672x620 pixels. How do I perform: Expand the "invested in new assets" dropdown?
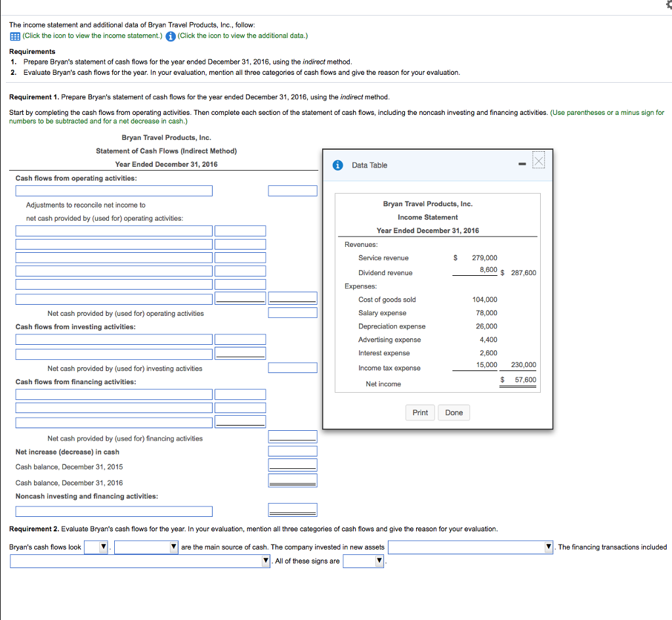[471, 547]
